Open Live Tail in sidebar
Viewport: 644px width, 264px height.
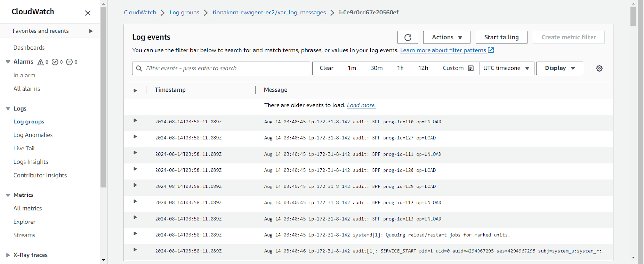coord(24,149)
